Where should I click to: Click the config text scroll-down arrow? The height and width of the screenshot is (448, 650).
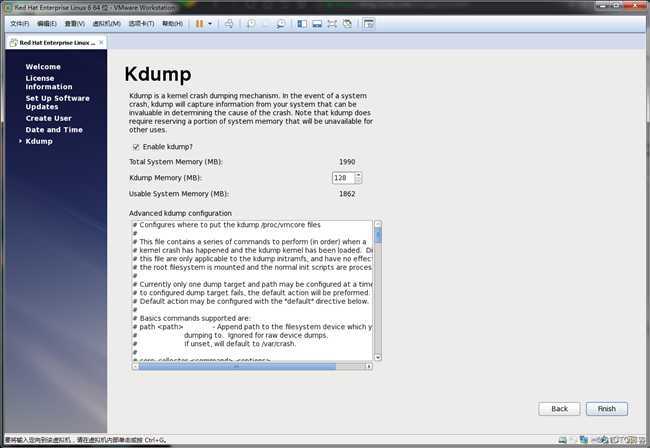point(378,357)
